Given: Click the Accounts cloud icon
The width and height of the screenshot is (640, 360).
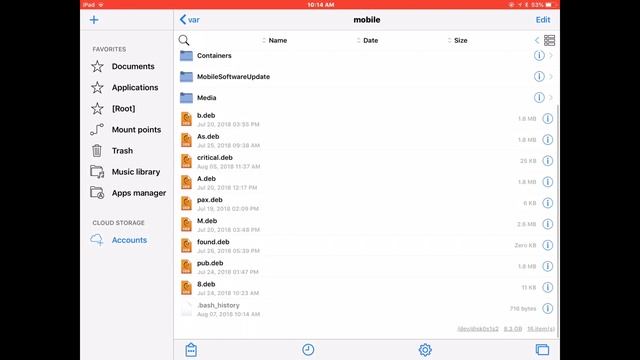Looking at the screenshot, I should coord(97,240).
